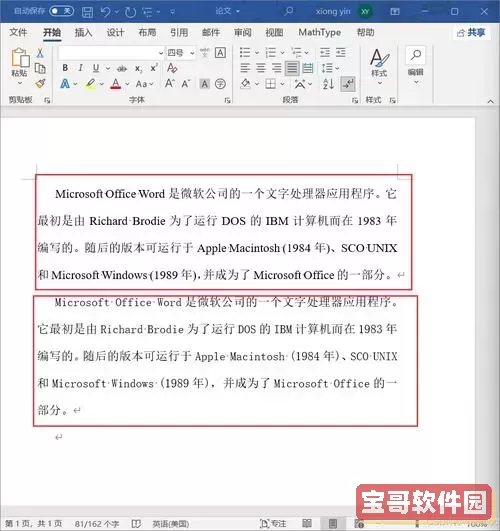
Task: Clear all formatting with the eraser A icon
Action: [172, 68]
